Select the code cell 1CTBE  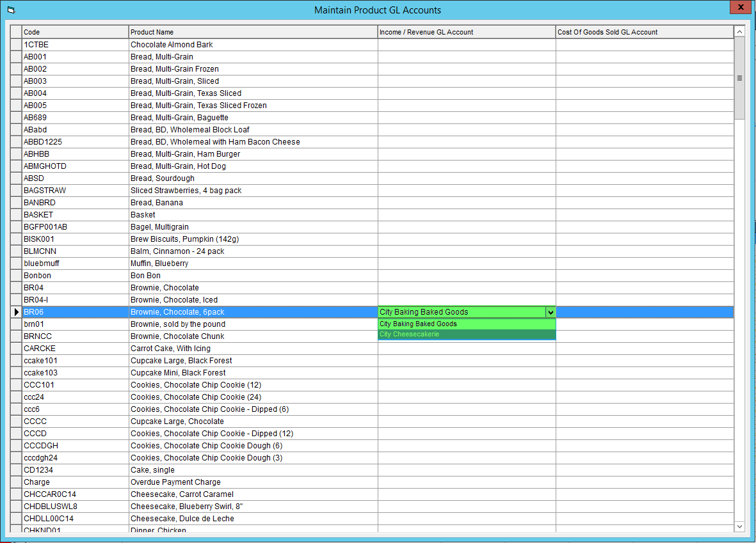pos(75,44)
